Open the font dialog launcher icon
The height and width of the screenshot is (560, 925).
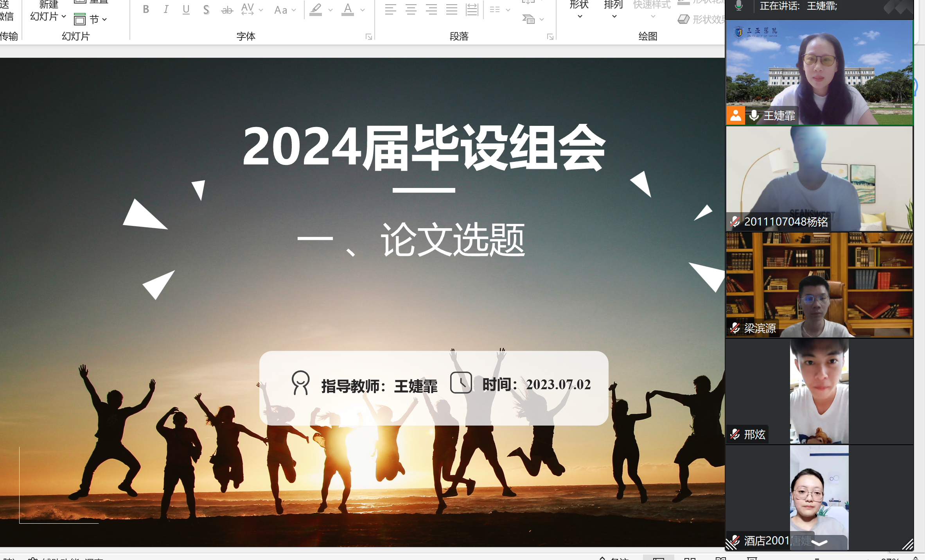click(368, 37)
